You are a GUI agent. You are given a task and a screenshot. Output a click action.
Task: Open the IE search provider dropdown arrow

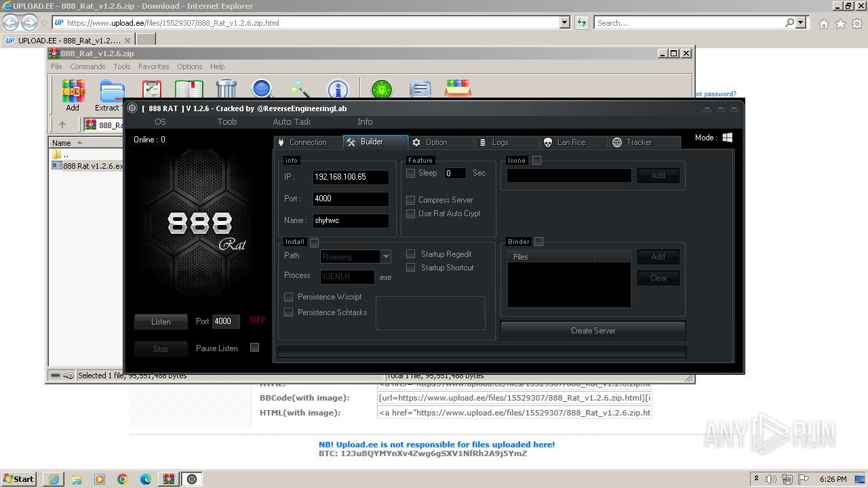click(802, 22)
